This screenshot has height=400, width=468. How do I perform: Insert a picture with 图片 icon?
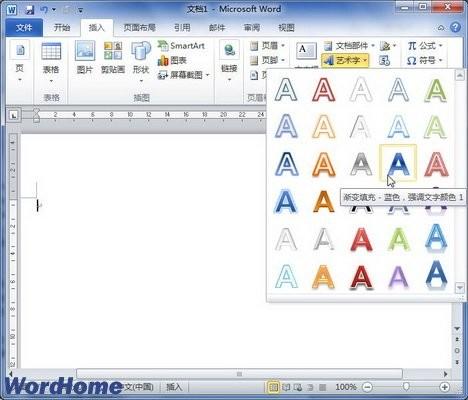[x=85, y=57]
